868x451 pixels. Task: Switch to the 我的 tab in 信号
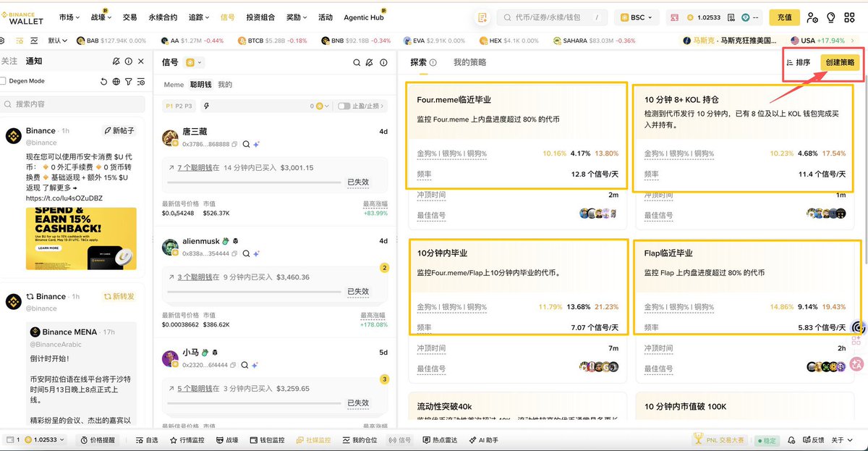225,85
